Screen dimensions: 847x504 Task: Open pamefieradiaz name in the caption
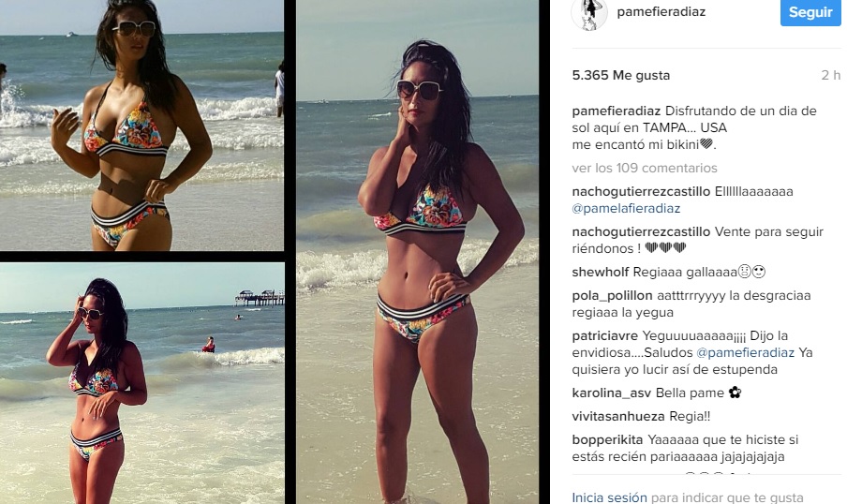tap(617, 111)
